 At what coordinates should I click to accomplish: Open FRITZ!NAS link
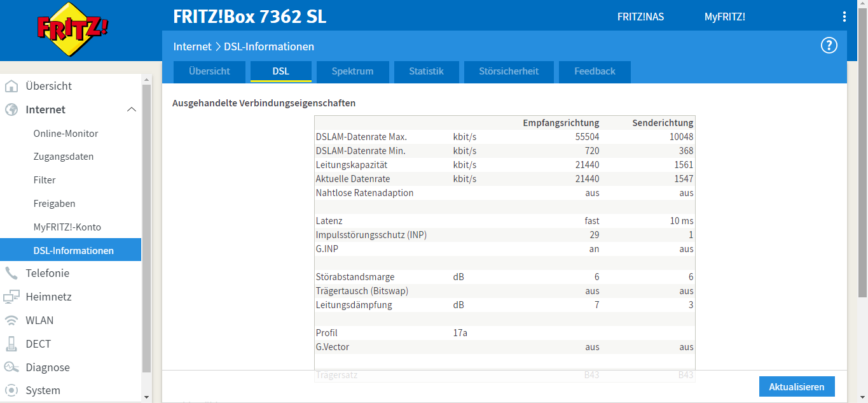[x=640, y=17]
